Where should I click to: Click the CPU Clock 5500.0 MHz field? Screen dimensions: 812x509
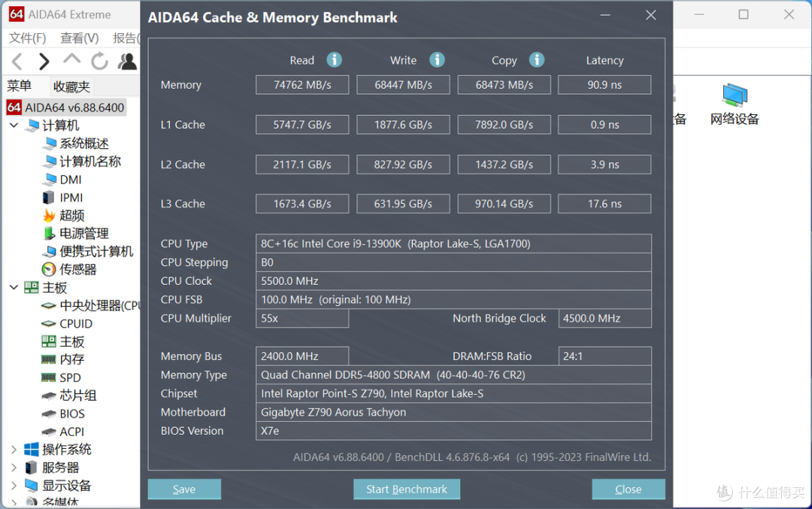(453, 281)
